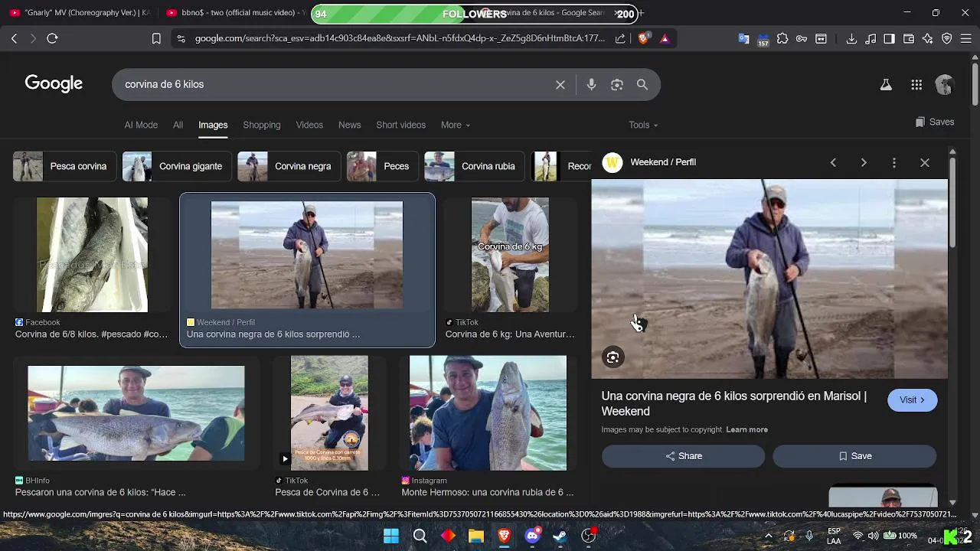980x551 pixels.
Task: Open Windows Start menu
Action: click(x=391, y=536)
